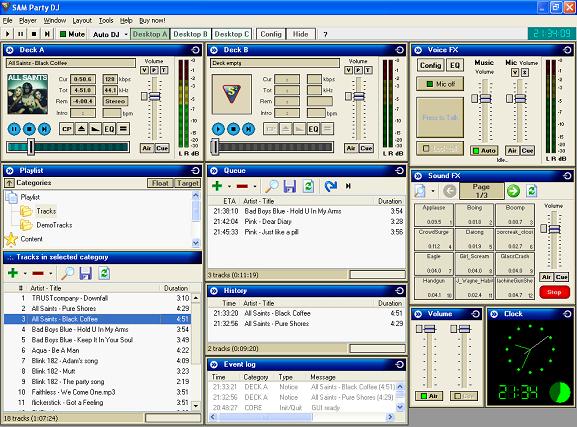Image resolution: width=577 pixels, height=427 pixels.
Task: Click the Hide button in the toolbar
Action: 300,34
